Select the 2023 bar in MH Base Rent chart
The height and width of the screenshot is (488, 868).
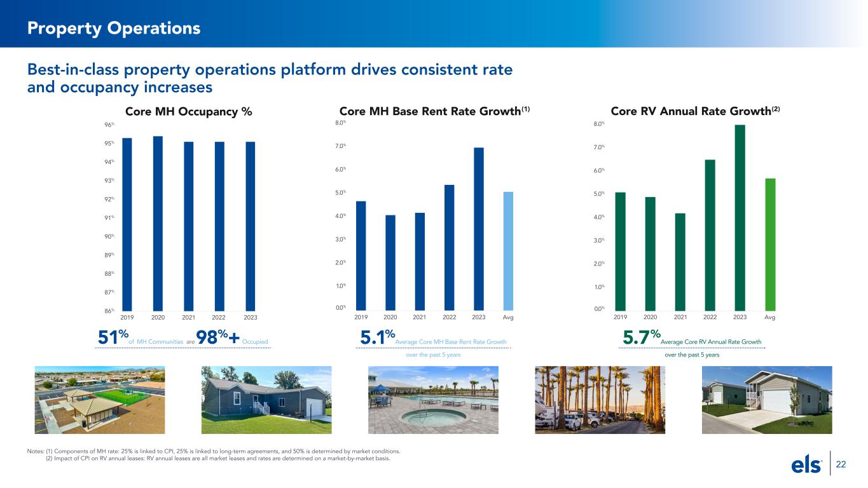tap(479, 228)
